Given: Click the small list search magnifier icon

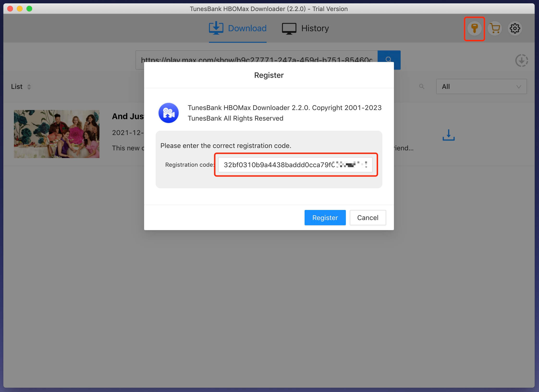Looking at the screenshot, I should click(422, 86).
